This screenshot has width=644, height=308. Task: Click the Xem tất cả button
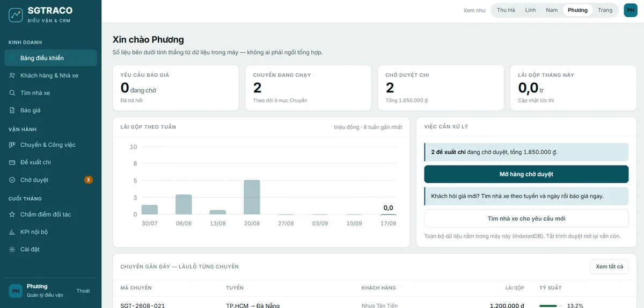[x=609, y=267]
